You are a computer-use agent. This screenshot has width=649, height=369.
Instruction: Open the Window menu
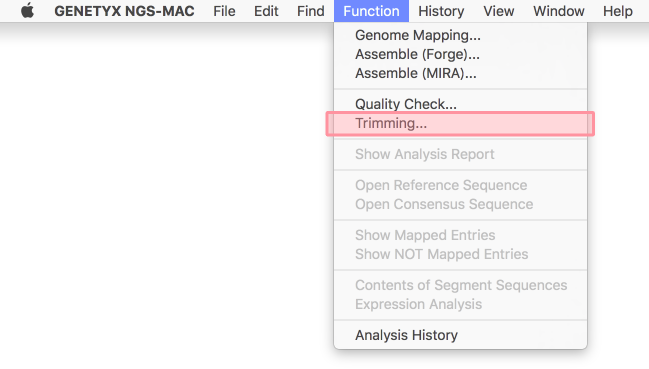[559, 11]
